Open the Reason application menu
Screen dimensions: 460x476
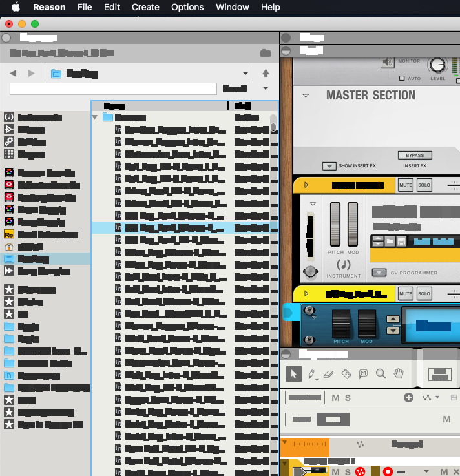point(49,7)
